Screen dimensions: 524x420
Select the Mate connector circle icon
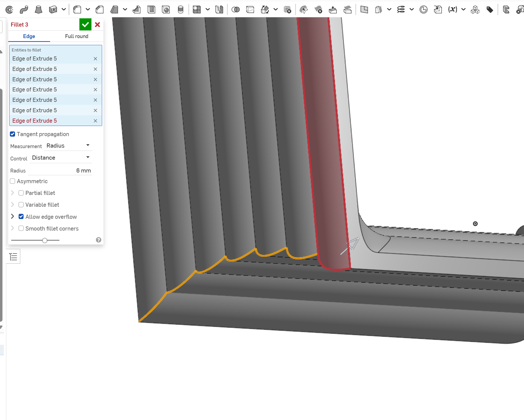coord(424,10)
